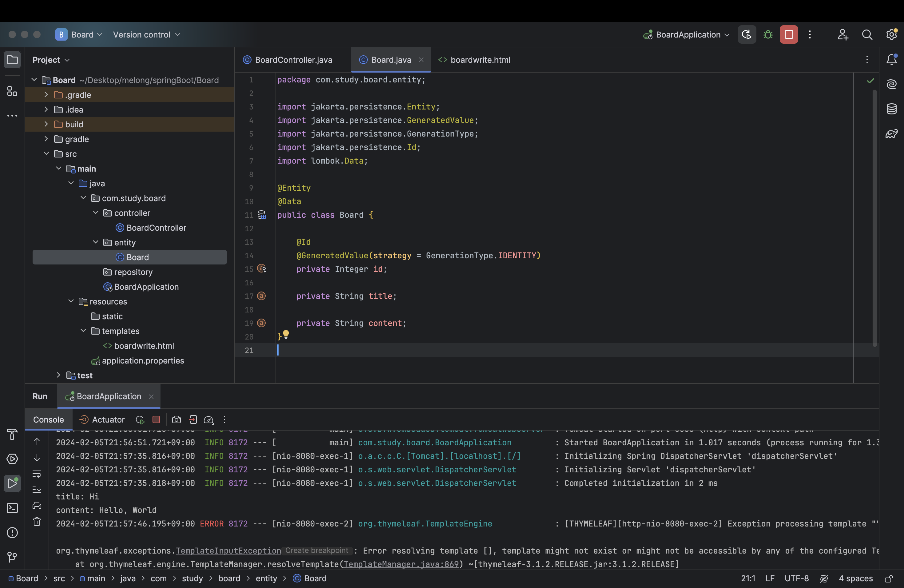Click the Debug BoardApplication bug icon
Screen dimensions: 904x588
[x=768, y=34]
